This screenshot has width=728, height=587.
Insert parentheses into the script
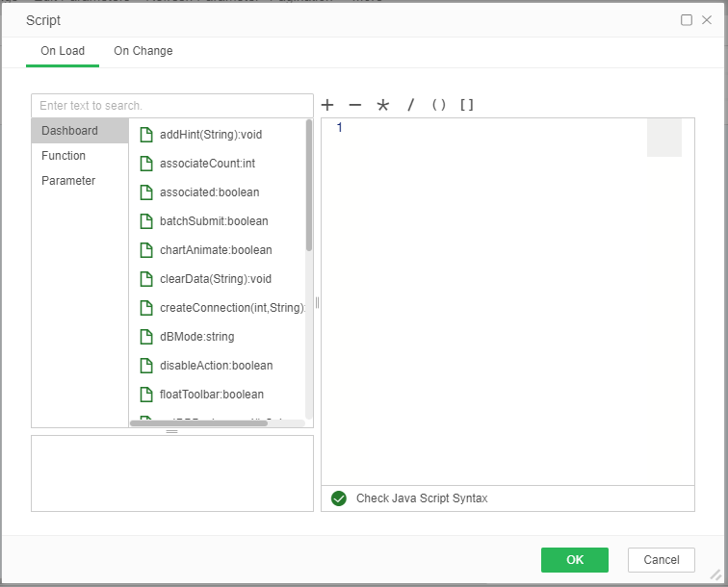point(438,106)
